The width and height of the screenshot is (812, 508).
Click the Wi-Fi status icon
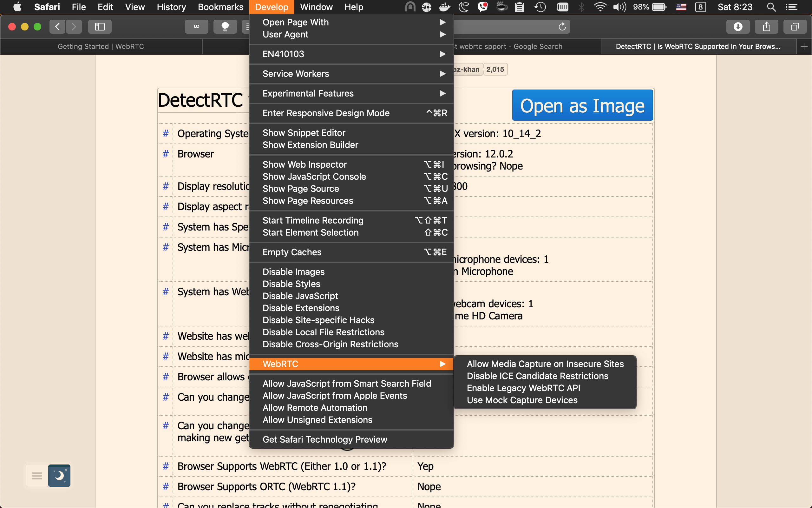[x=600, y=7]
